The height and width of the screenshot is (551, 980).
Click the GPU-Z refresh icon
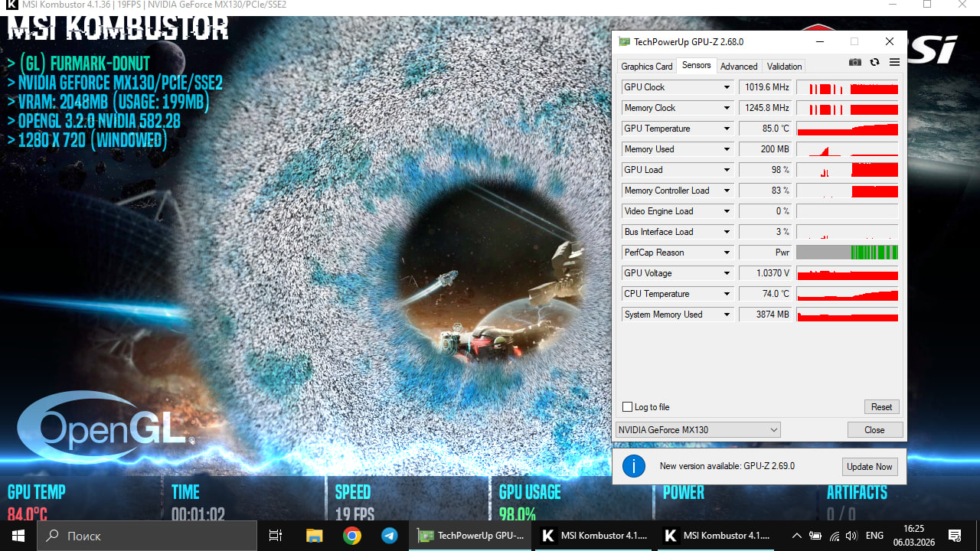click(x=874, y=62)
